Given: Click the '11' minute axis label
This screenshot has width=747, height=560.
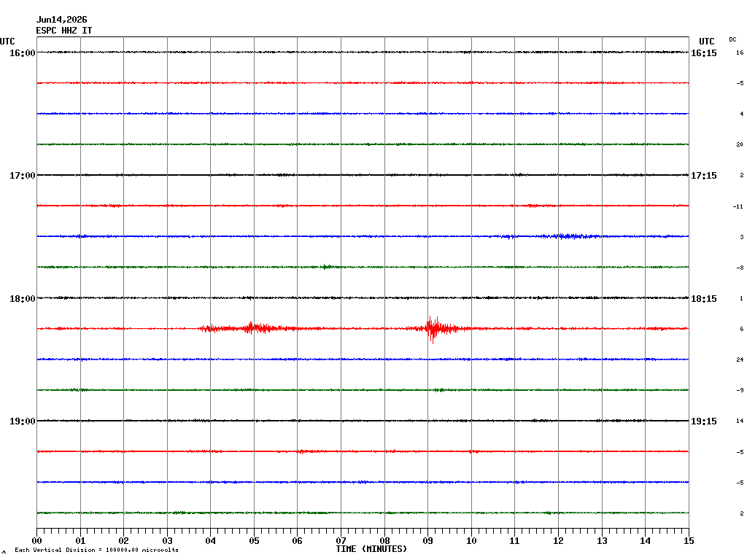Looking at the screenshot, I should [x=514, y=541].
